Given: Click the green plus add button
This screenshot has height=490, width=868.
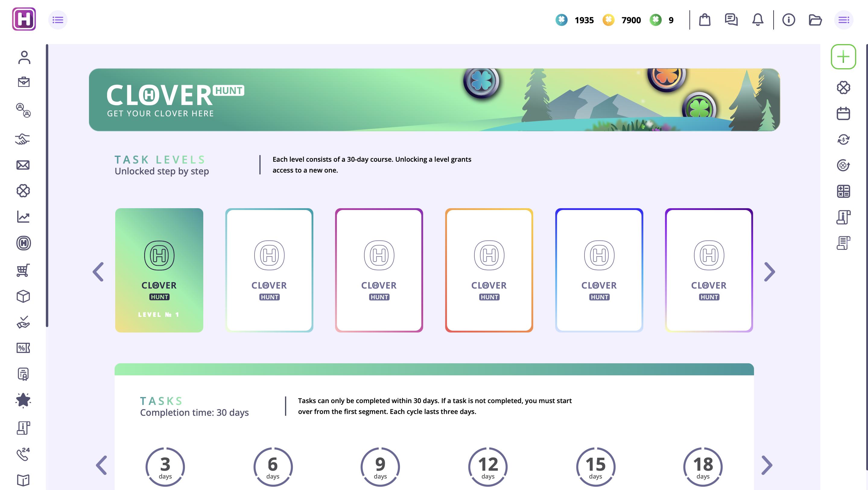Looking at the screenshot, I should coord(843,57).
